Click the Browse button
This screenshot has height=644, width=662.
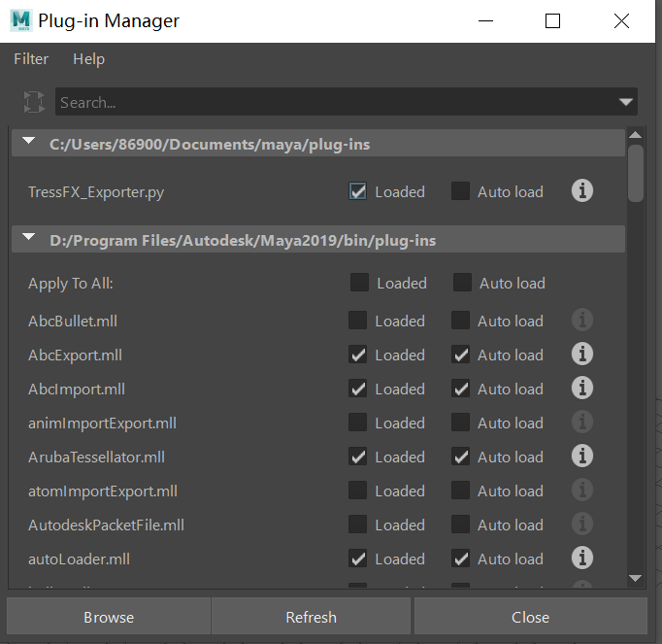click(x=109, y=617)
